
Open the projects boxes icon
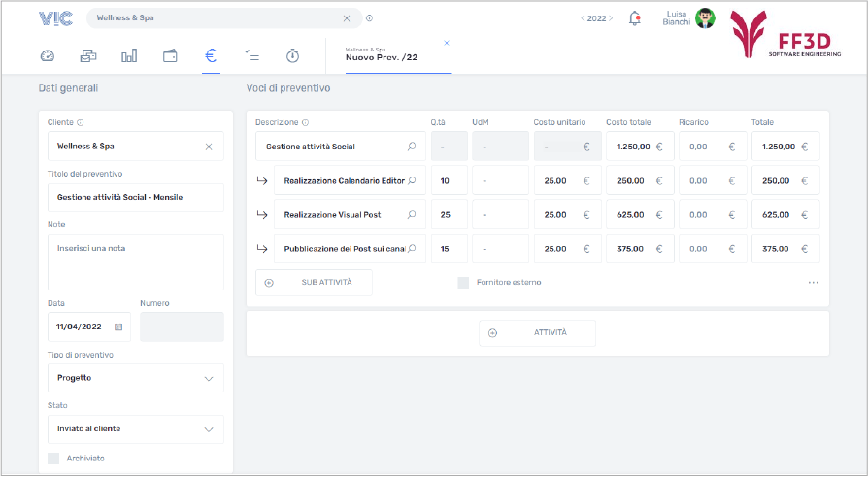88,56
